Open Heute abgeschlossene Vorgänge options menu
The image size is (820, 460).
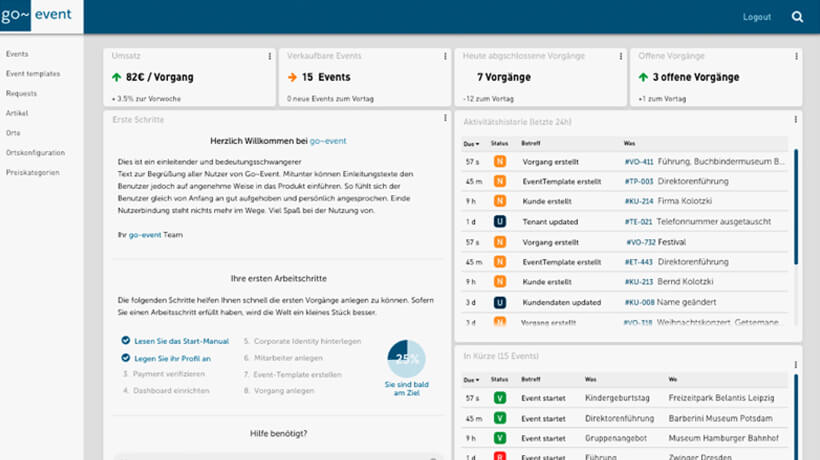click(x=620, y=57)
